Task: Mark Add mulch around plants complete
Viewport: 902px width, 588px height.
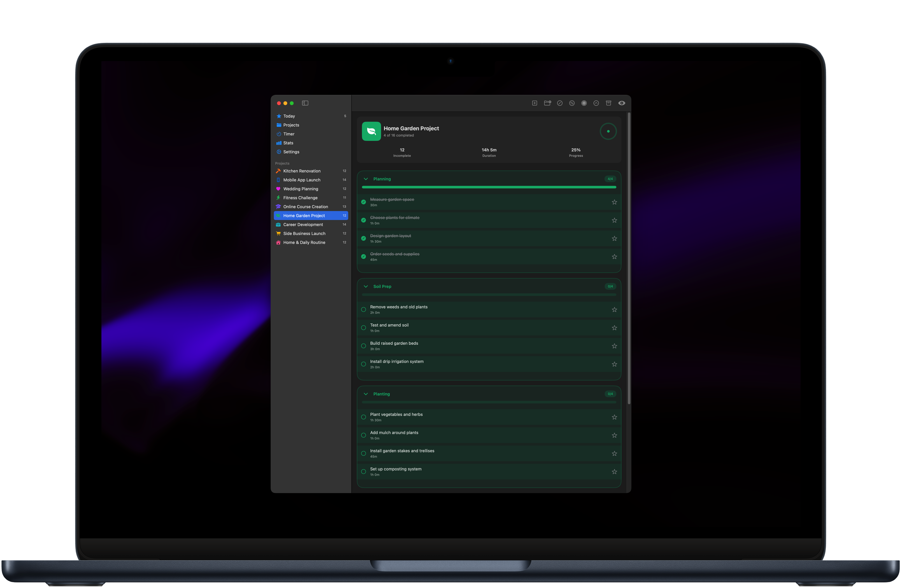Action: point(363,435)
